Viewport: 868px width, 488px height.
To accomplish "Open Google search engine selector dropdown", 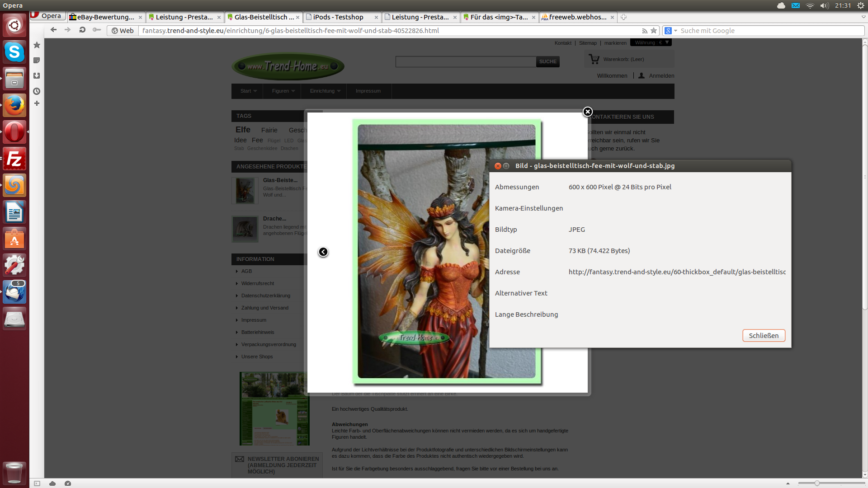I will 670,31.
